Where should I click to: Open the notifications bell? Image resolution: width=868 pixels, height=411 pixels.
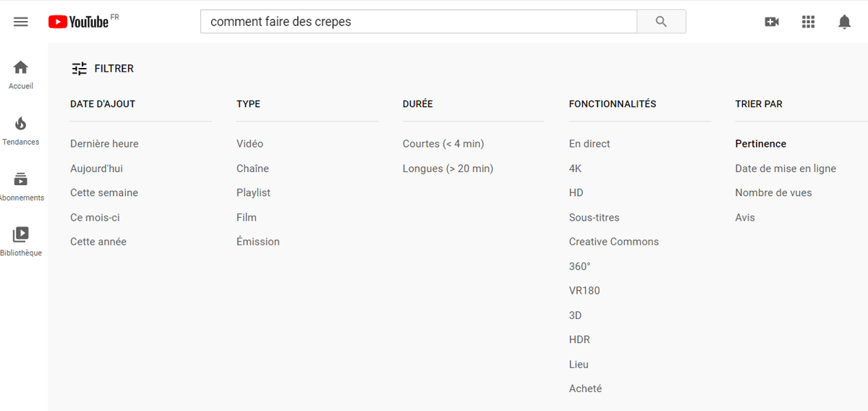pos(844,22)
